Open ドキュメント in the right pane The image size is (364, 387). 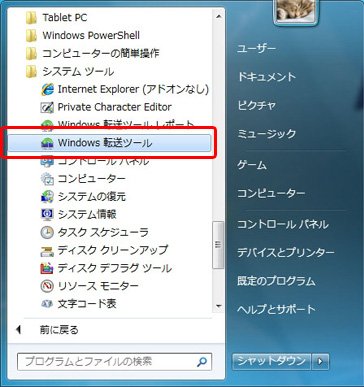[266, 77]
